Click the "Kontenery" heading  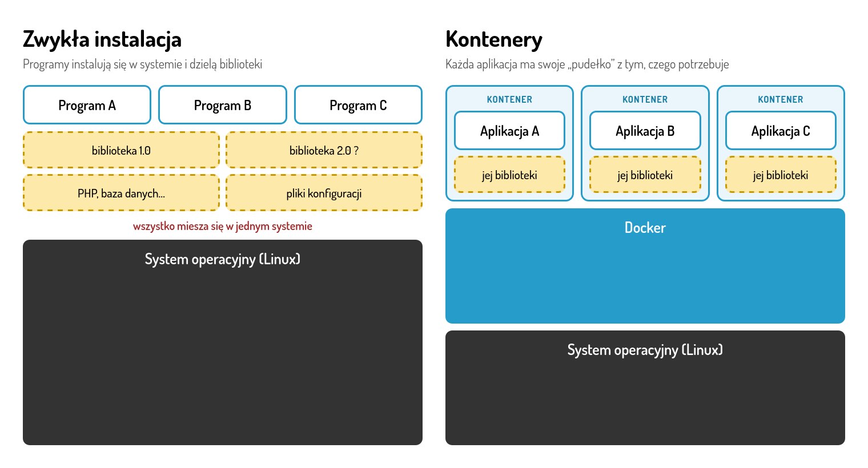coord(494,39)
